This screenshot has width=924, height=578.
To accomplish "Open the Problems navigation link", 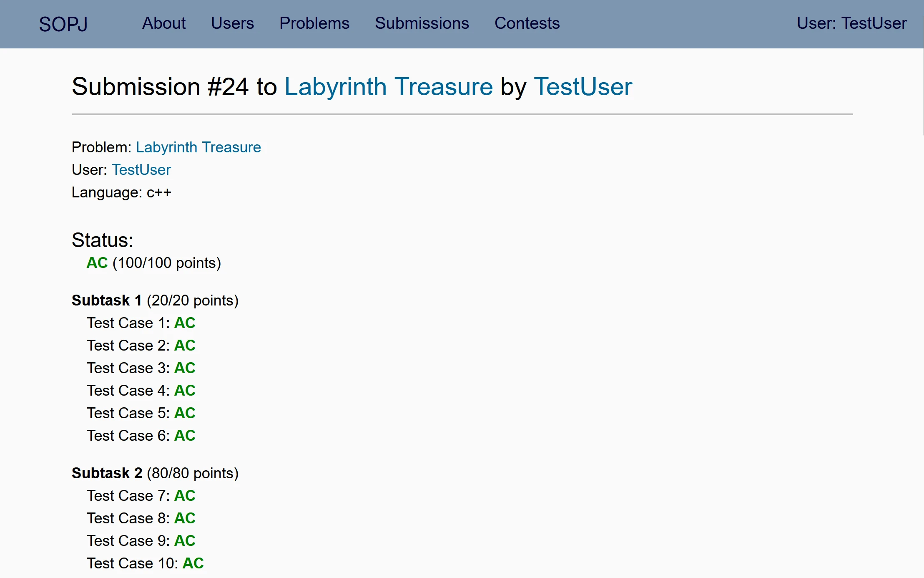I will (314, 23).
